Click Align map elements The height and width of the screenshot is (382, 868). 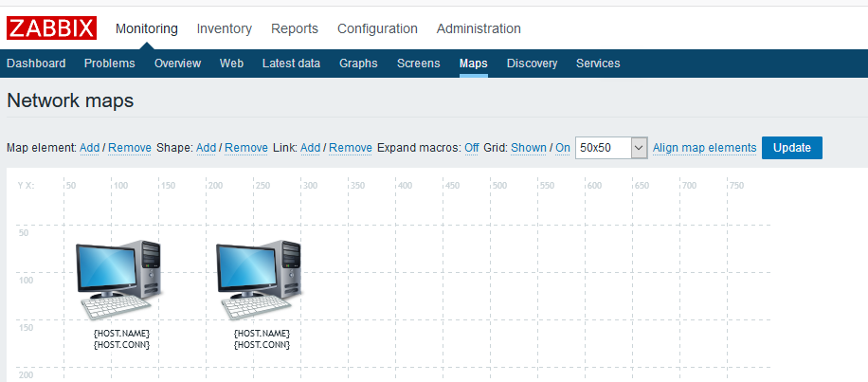[704, 148]
